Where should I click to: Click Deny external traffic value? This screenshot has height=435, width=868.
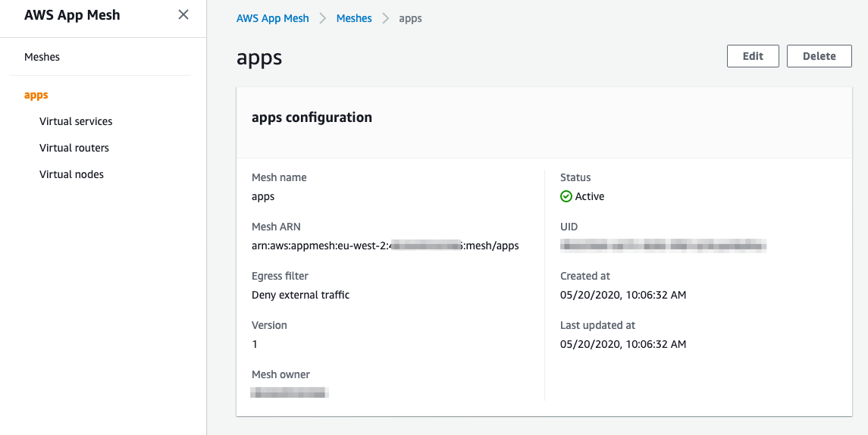301,295
